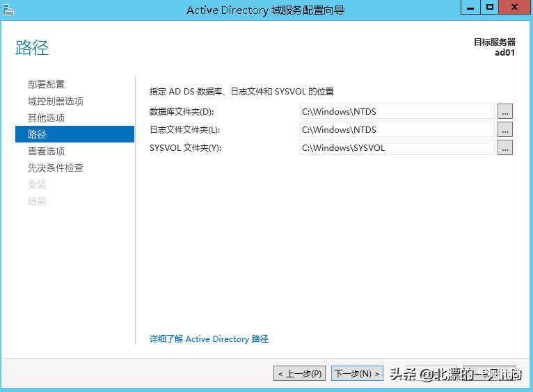
Task: Go to the 部署配置 step
Action: (x=46, y=84)
